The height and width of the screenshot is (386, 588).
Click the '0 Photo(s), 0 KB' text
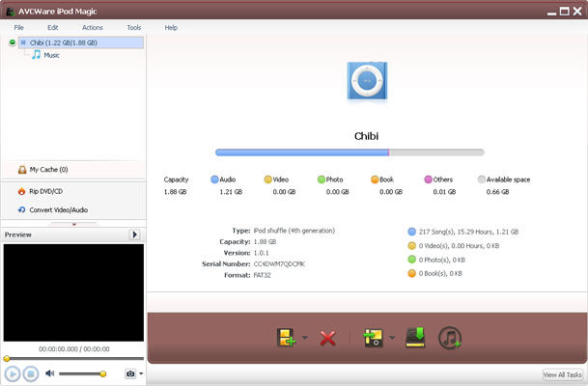442,260
